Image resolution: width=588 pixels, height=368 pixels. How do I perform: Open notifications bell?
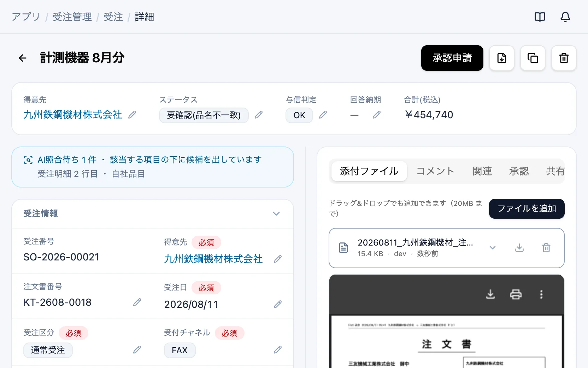coord(565,17)
